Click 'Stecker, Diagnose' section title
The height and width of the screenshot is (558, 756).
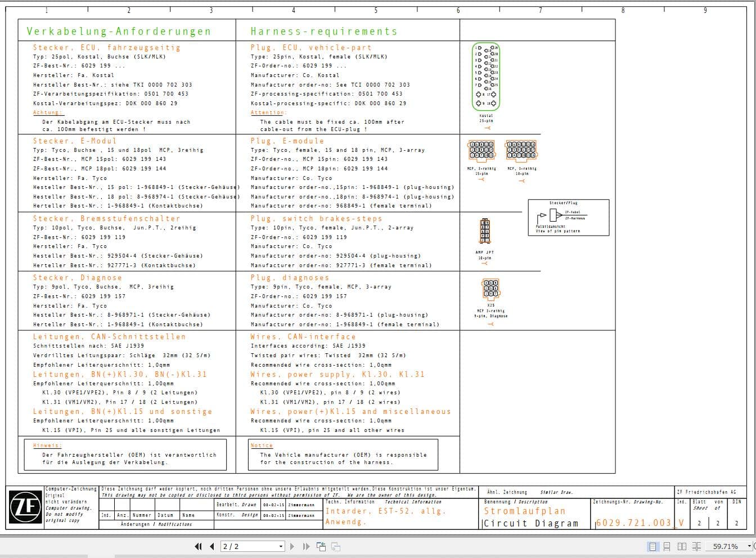tap(78, 278)
